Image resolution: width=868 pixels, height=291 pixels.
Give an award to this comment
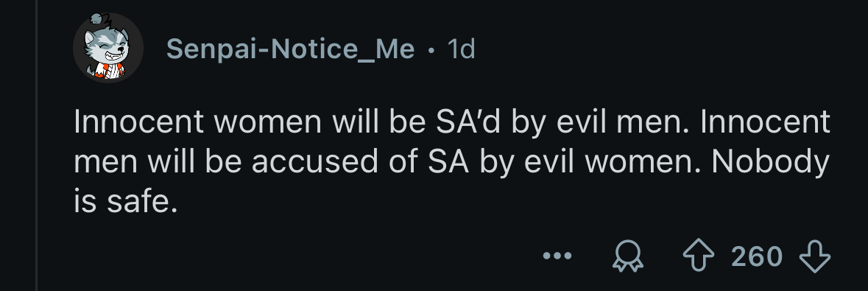[628, 257]
